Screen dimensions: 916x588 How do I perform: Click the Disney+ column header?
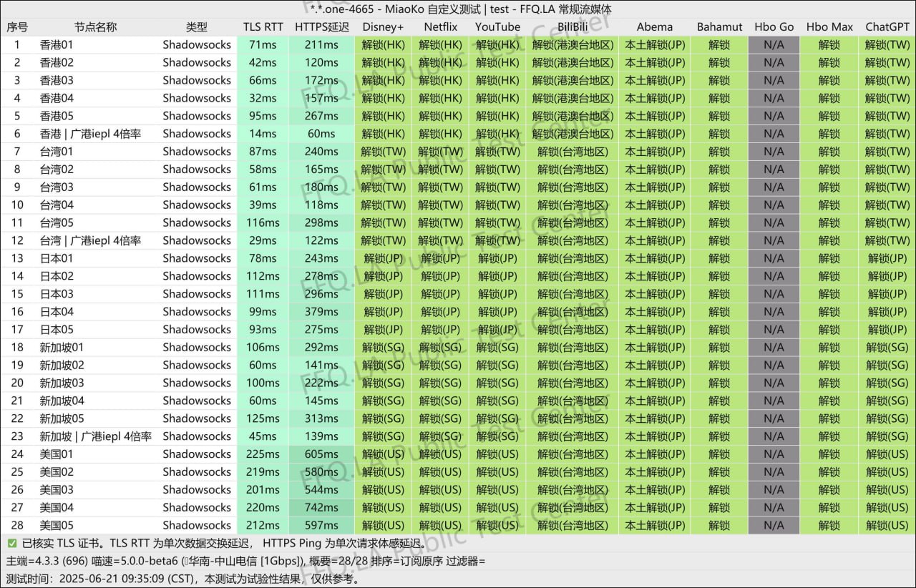pos(383,27)
